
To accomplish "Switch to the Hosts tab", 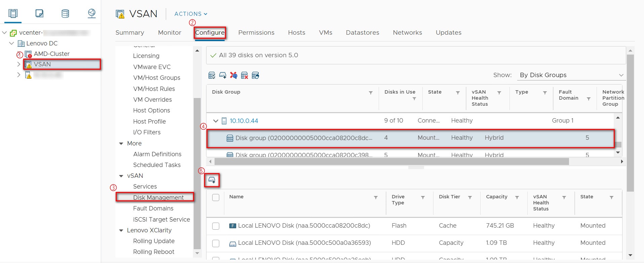I will (x=297, y=33).
